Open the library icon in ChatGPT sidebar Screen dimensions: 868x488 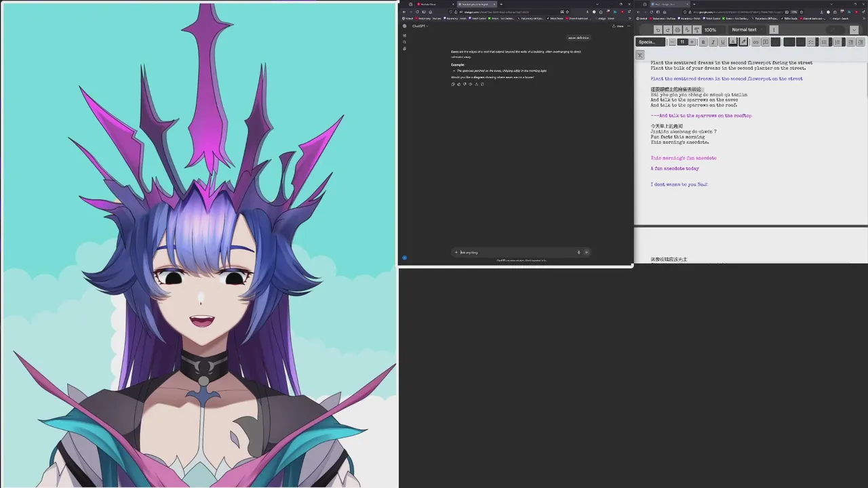(x=405, y=49)
